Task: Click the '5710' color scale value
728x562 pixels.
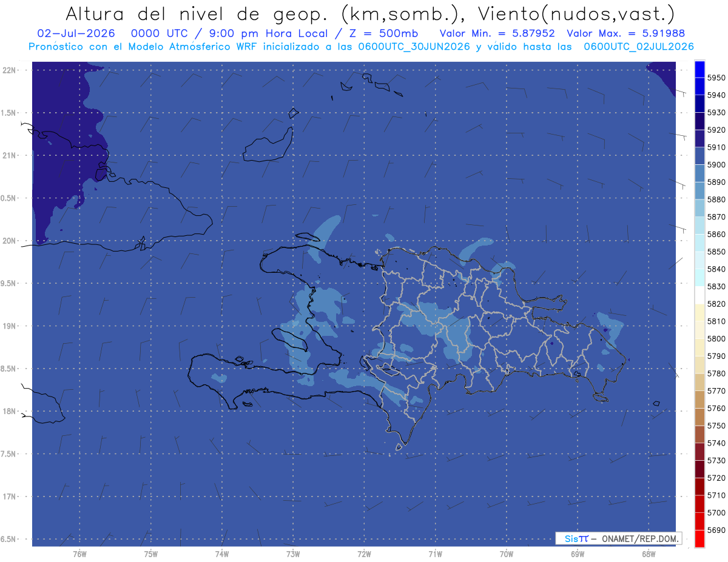Action: coord(716,495)
